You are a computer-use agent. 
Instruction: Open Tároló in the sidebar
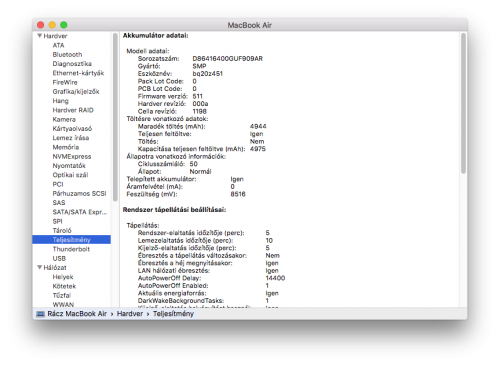pyautogui.click(x=62, y=230)
